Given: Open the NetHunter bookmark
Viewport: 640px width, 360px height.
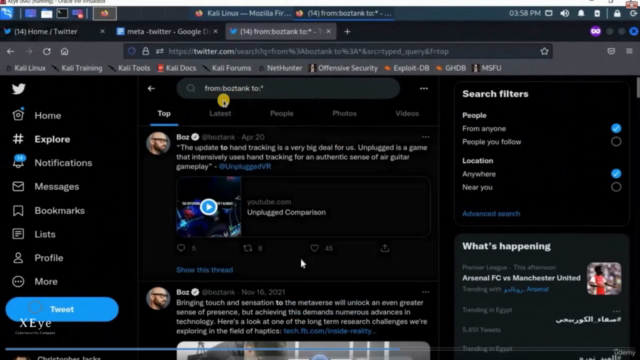Looking at the screenshot, I should click(x=280, y=68).
